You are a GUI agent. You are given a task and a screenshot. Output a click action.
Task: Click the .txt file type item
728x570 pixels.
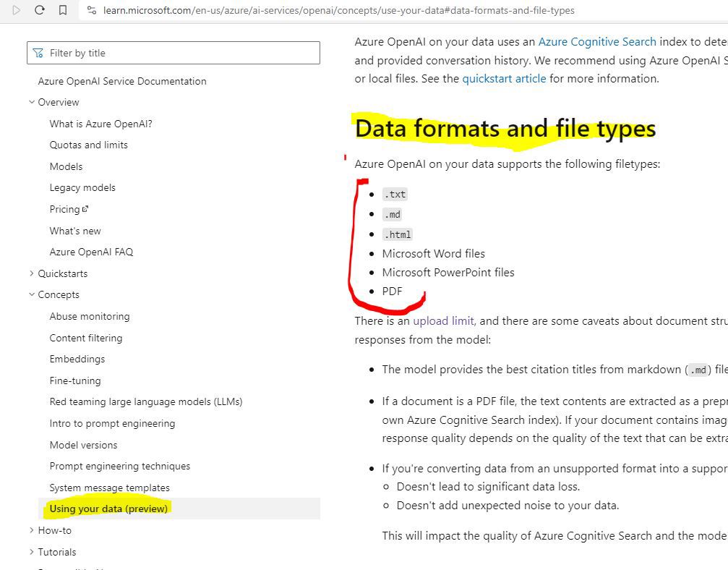tap(395, 194)
